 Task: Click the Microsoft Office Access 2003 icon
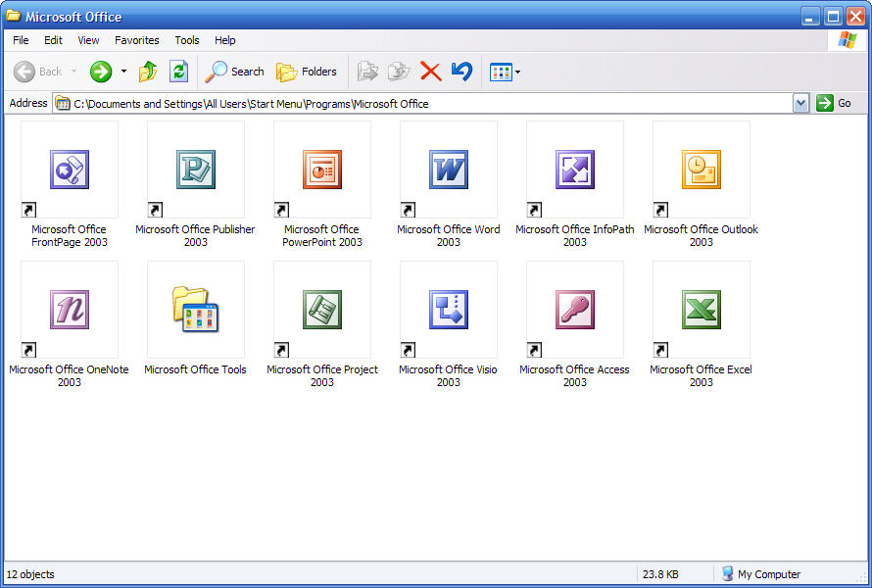pos(575,310)
